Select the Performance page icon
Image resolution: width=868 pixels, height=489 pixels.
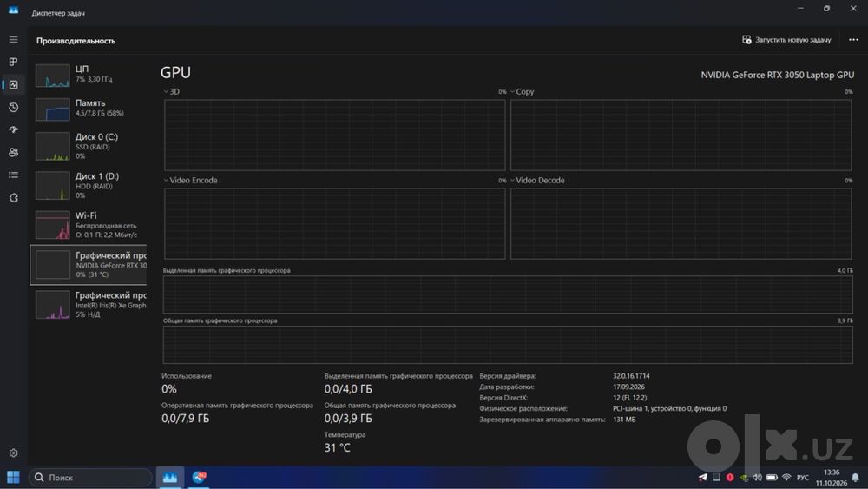pos(13,84)
